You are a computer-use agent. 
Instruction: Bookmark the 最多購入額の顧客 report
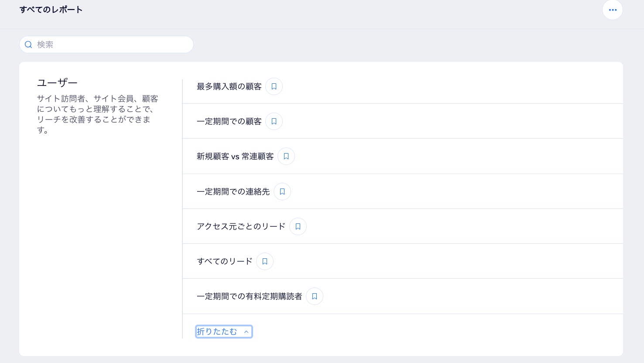(x=274, y=86)
